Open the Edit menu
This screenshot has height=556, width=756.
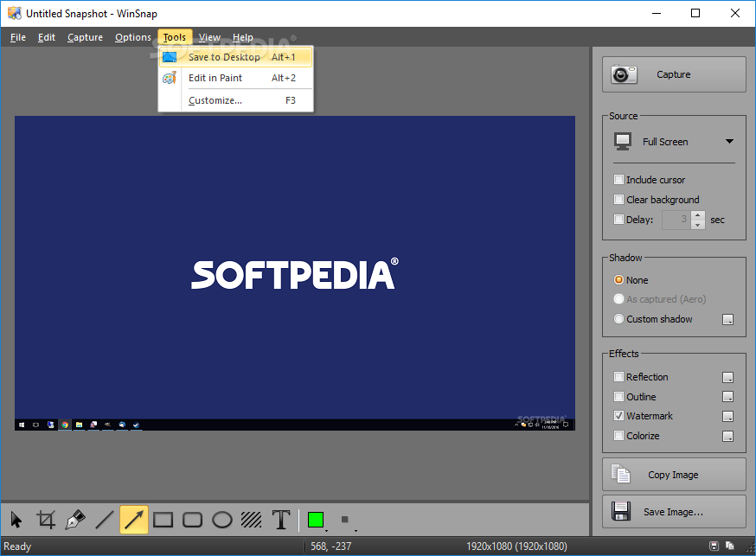click(47, 37)
